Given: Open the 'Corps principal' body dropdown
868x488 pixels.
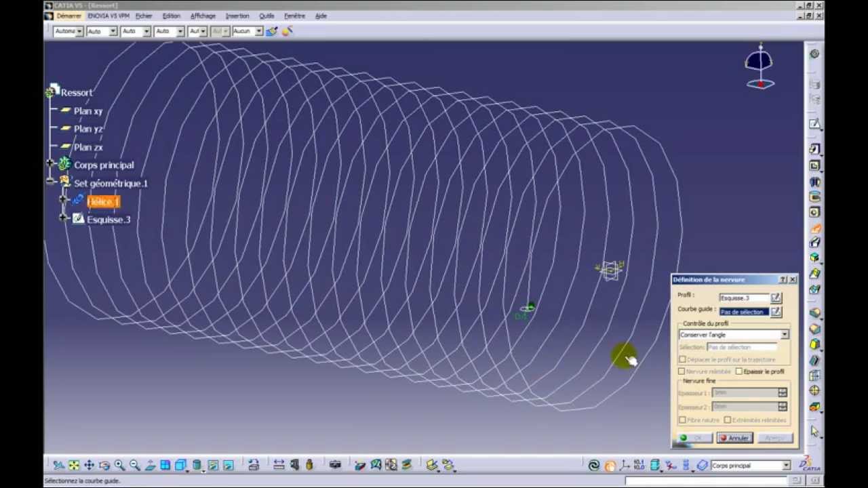Looking at the screenshot, I should coord(787,466).
